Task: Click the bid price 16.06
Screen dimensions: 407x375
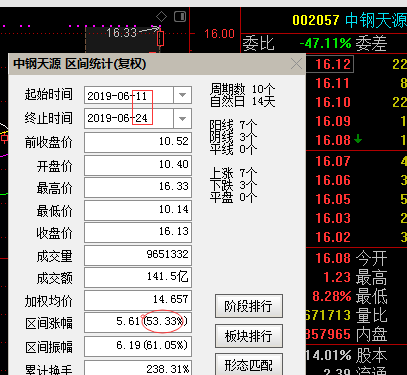Action: pyautogui.click(x=332, y=181)
